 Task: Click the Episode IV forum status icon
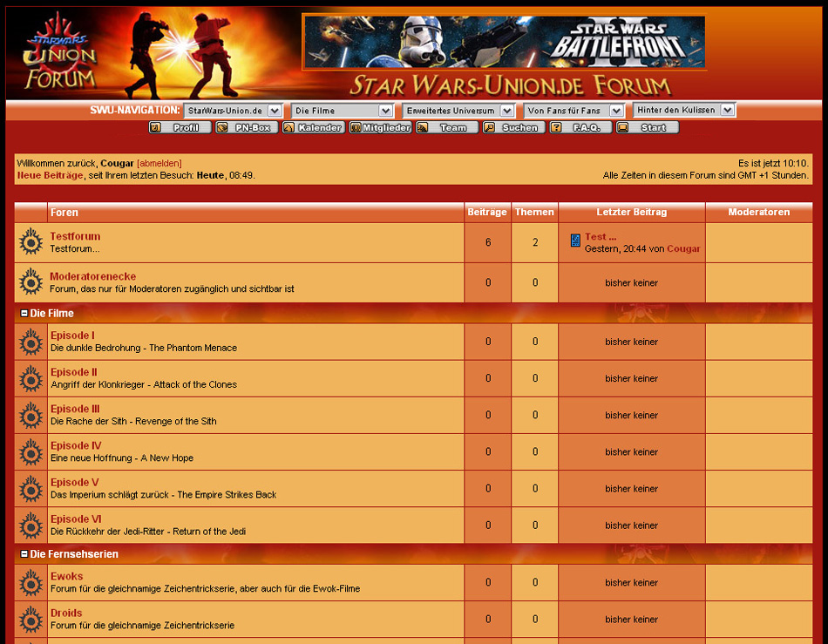(x=31, y=452)
